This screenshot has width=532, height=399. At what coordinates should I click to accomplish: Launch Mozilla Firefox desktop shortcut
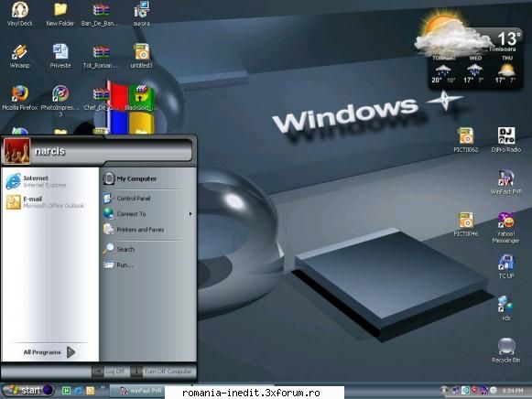tap(19, 98)
